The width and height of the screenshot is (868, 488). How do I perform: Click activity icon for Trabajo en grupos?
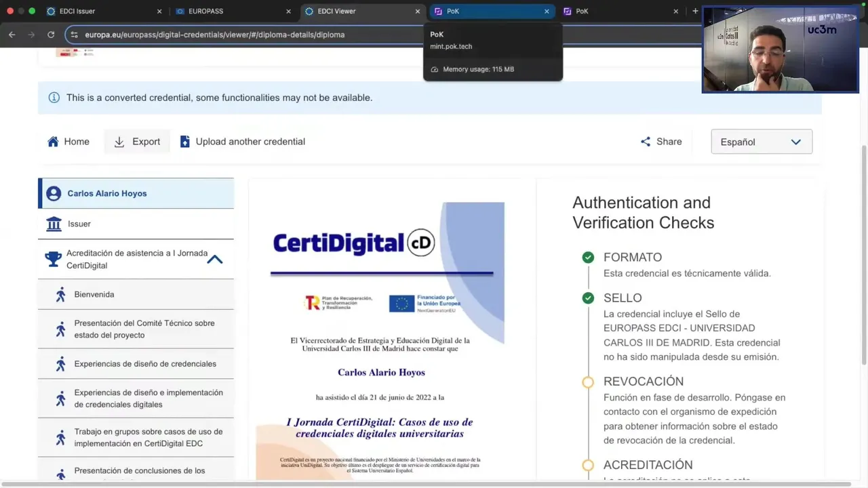[x=61, y=438]
